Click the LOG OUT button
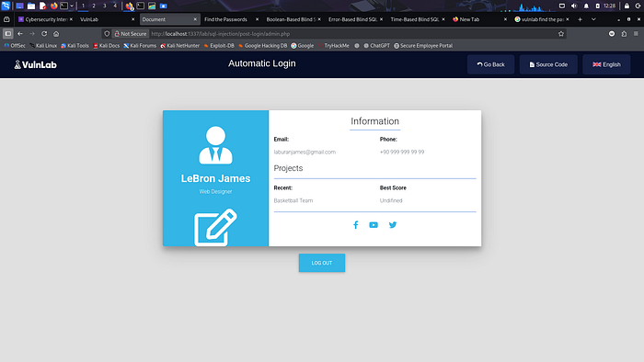Viewport: 644px width, 362px height. pos(322,263)
